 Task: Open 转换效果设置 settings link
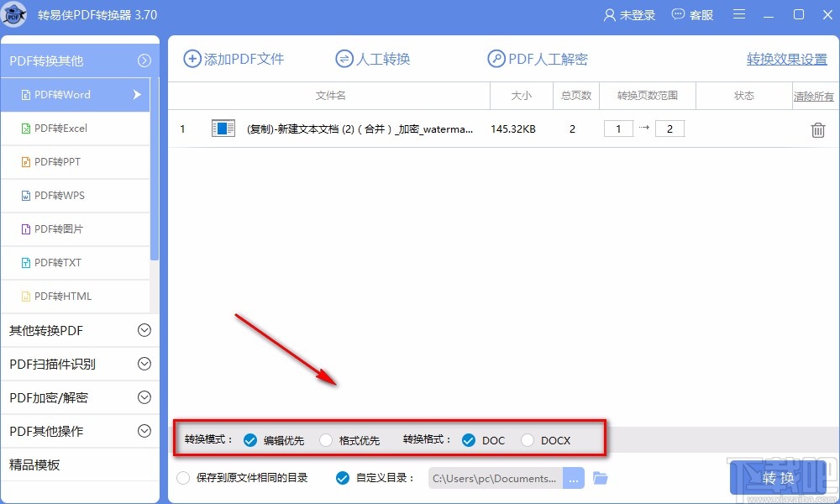(785, 59)
